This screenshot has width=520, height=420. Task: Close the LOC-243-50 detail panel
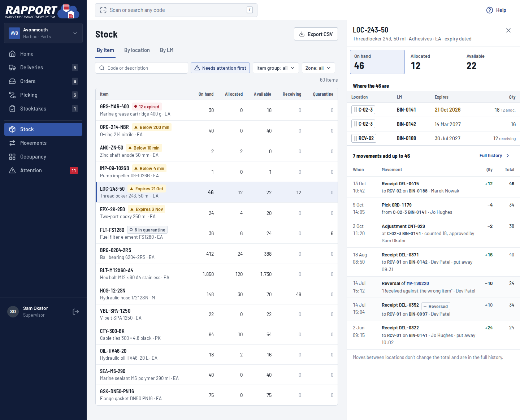tap(508, 30)
